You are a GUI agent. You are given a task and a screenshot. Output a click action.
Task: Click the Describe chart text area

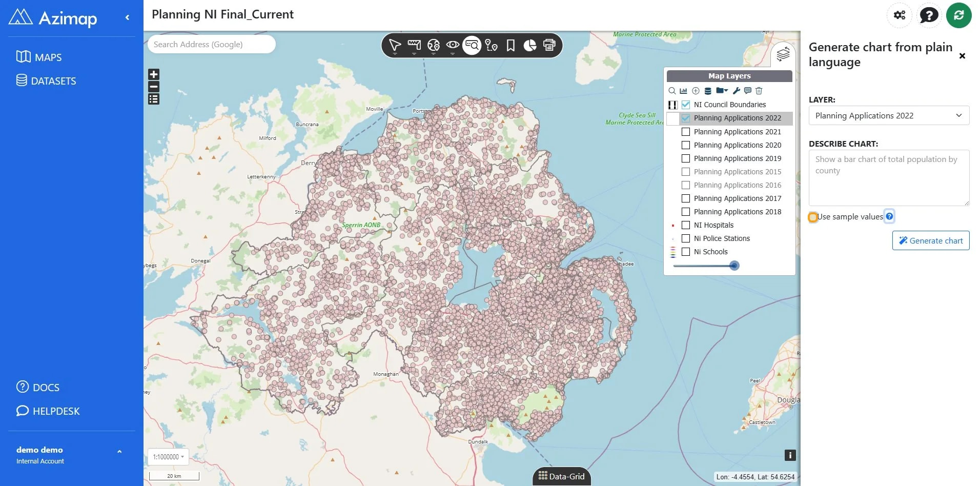tap(889, 178)
